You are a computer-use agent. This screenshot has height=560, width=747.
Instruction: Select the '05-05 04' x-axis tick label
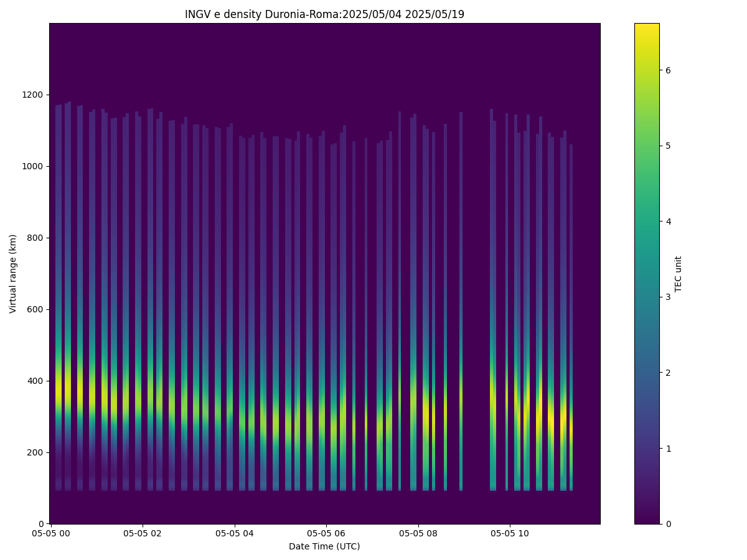tap(235, 533)
